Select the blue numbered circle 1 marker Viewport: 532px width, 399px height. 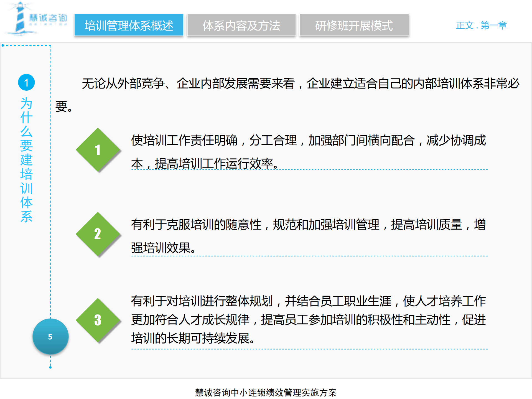click(x=26, y=82)
